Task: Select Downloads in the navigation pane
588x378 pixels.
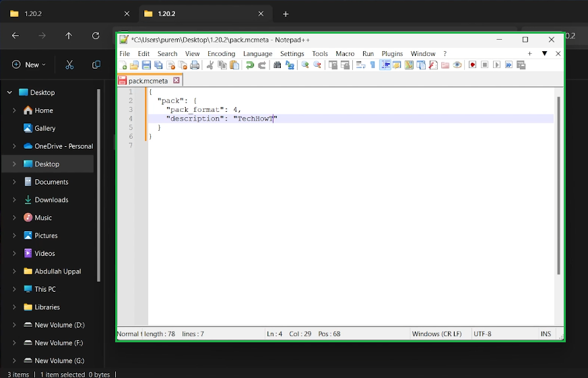Action: pos(51,199)
